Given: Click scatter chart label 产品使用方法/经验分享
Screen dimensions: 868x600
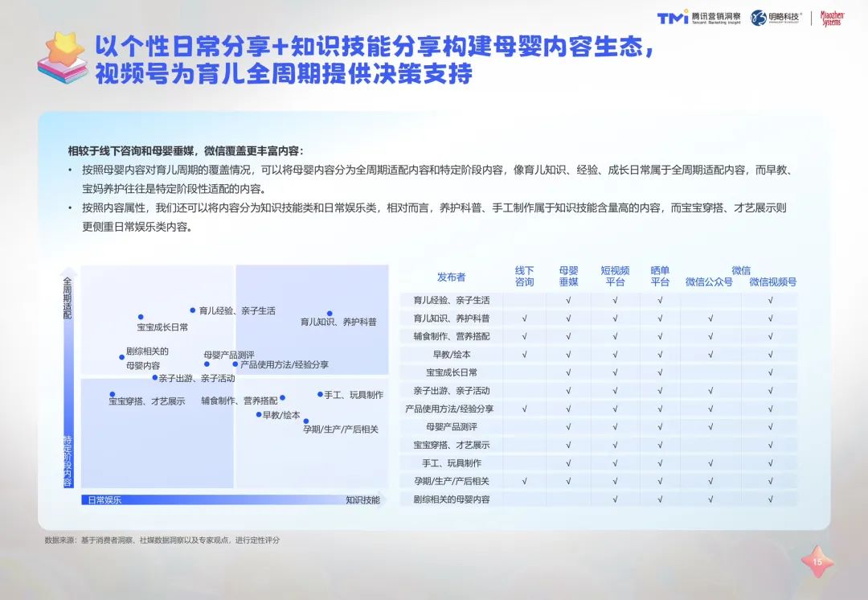Looking at the screenshot, I should 284,364.
